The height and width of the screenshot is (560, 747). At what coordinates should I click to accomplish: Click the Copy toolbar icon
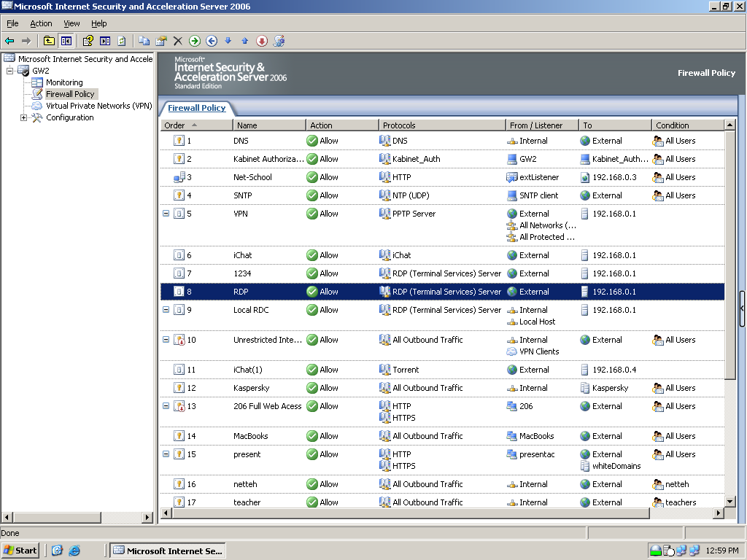coord(144,41)
